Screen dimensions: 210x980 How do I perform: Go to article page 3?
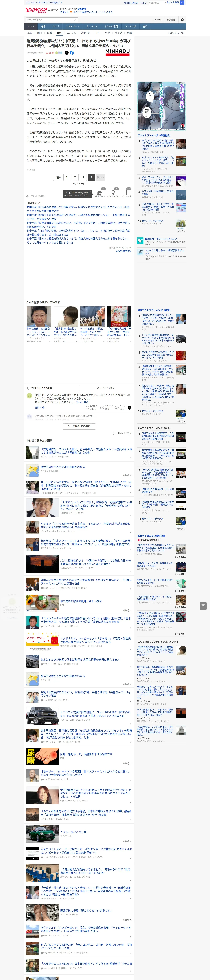coord(83,177)
